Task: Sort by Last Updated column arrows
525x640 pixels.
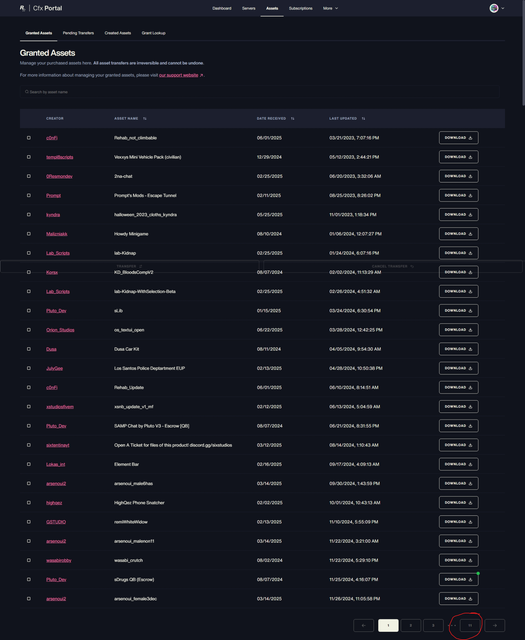Action: coord(363,118)
